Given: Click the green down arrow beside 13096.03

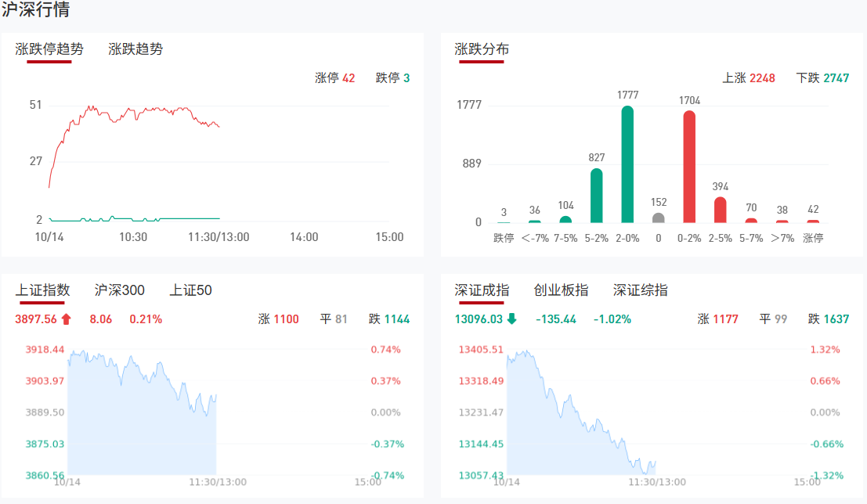Looking at the screenshot, I should point(511,319).
